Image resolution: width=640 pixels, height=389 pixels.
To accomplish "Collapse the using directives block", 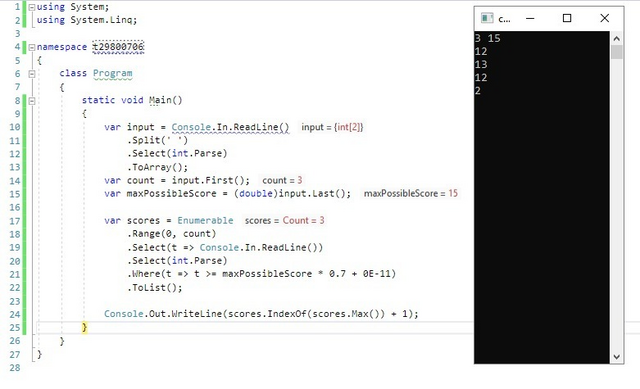I will coord(31,7).
